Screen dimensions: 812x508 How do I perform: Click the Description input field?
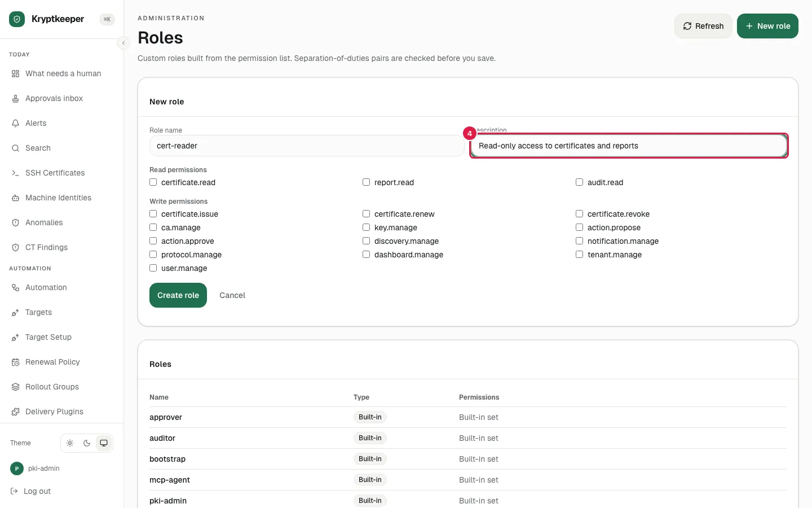click(629, 146)
